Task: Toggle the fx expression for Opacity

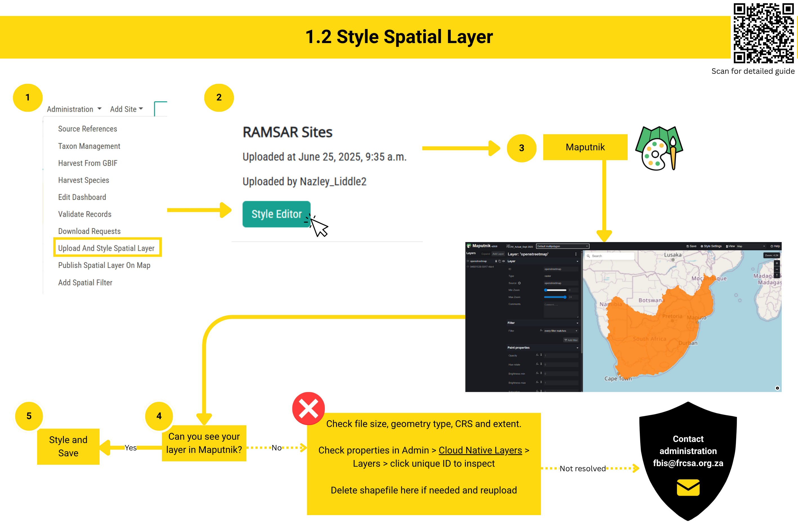Action: [x=537, y=355]
